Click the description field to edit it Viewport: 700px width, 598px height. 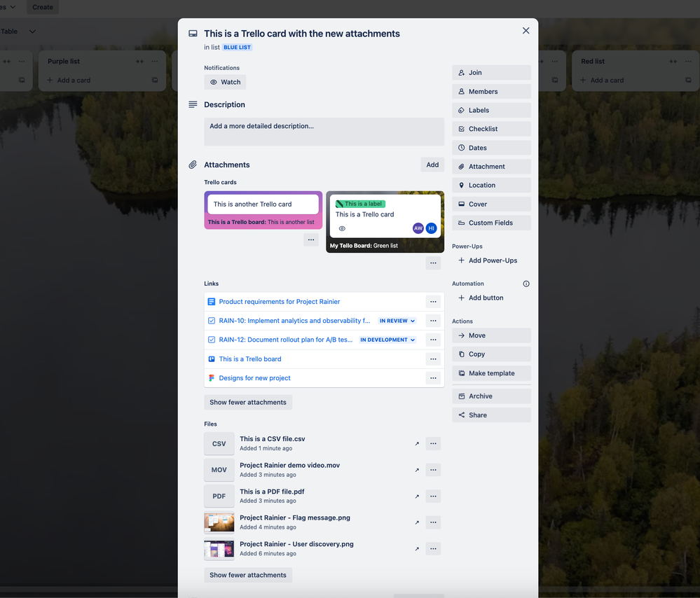point(324,131)
